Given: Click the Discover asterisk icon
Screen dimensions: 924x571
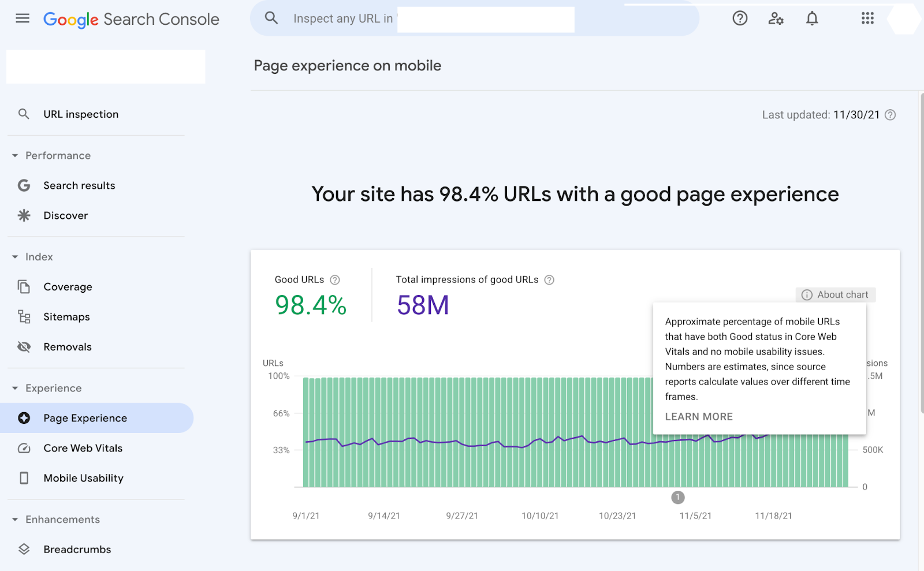Looking at the screenshot, I should click(x=24, y=215).
